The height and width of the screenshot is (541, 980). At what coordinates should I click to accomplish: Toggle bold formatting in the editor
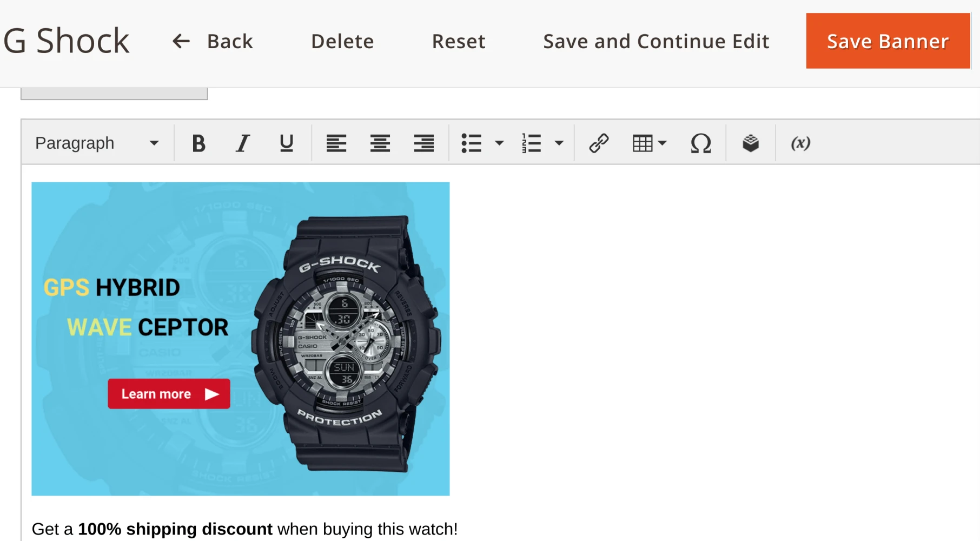[198, 143]
